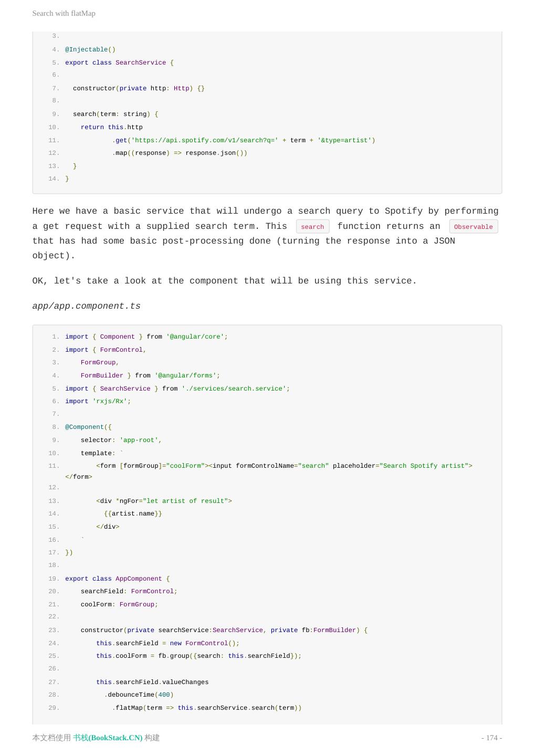Image resolution: width=535 pixels, height=756 pixels.
Task: Click the import 'rxjs/Rx' line
Action: click(98, 401)
